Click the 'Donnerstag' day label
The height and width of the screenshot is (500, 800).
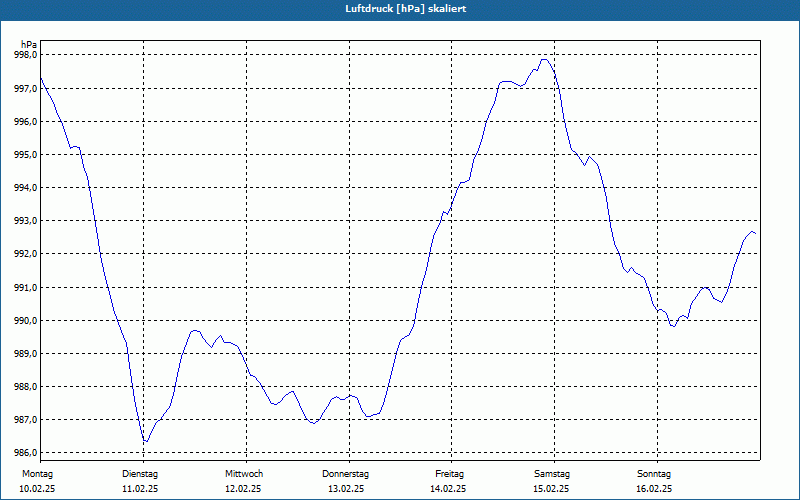point(345,474)
